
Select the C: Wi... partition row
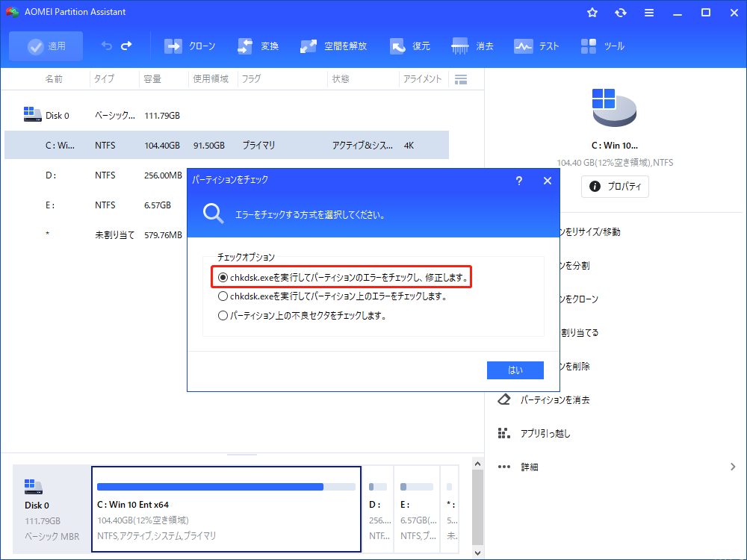pos(227,145)
